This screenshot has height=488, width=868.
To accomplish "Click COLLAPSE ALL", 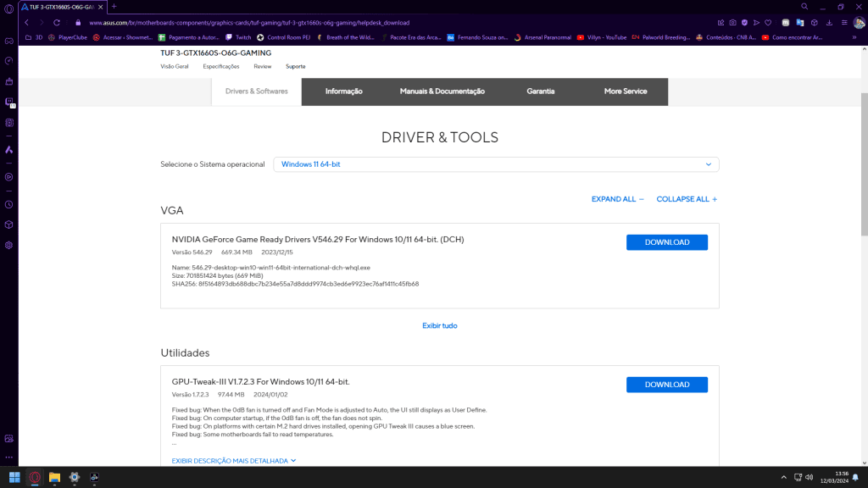I will click(687, 199).
